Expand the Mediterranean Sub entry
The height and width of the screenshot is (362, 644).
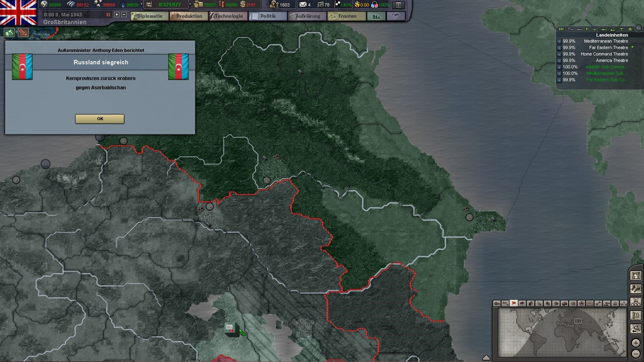[x=559, y=74]
